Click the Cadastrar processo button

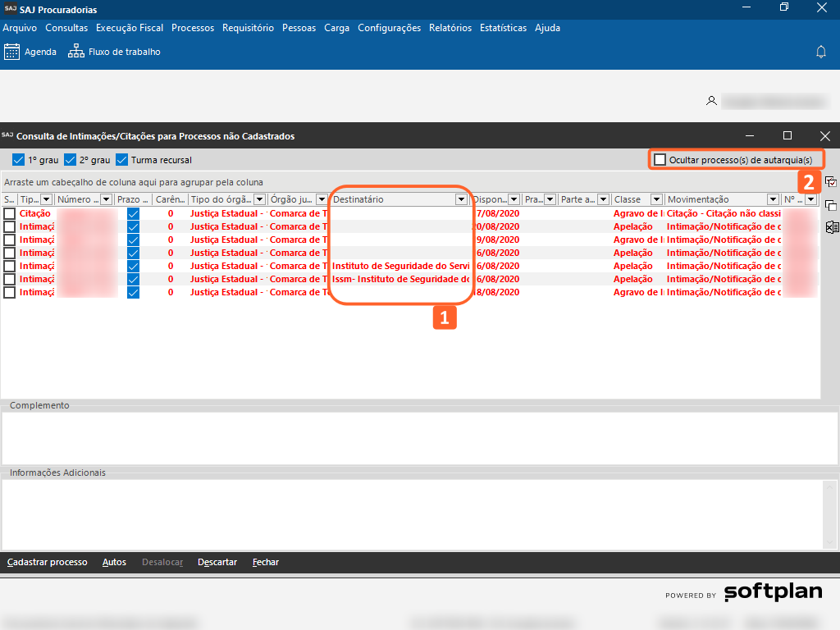click(x=47, y=562)
